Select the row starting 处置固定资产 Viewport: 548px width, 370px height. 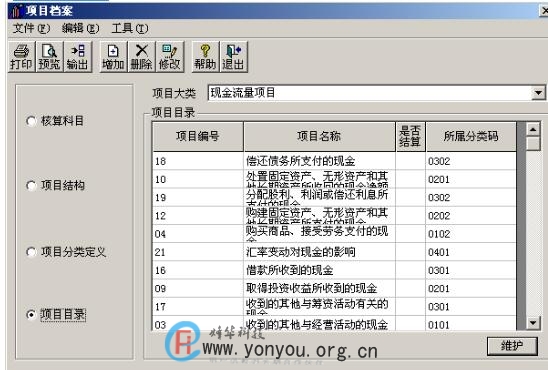(334, 179)
